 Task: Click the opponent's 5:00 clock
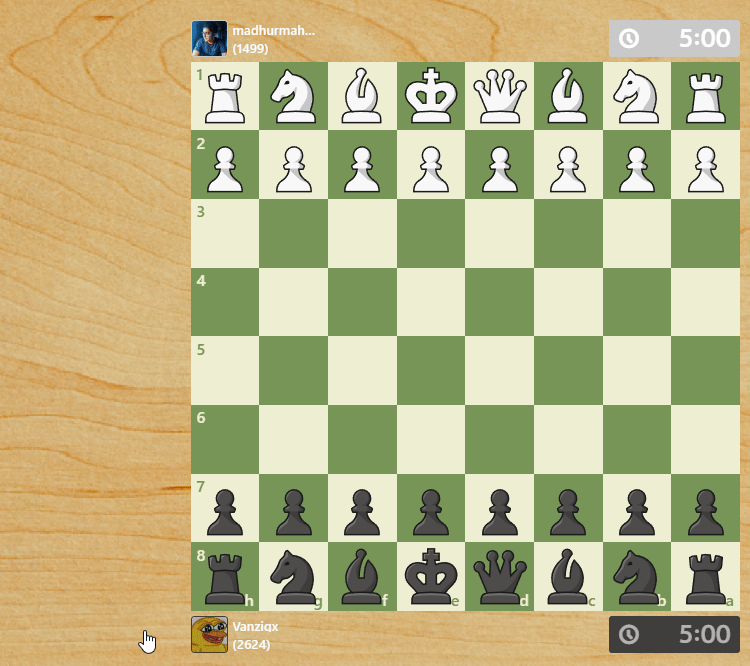tap(674, 38)
